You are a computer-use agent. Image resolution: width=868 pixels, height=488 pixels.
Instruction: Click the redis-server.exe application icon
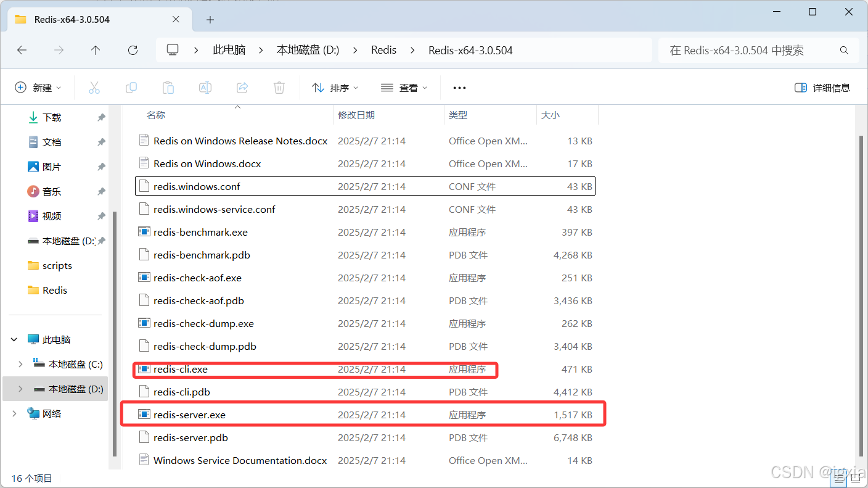point(144,415)
